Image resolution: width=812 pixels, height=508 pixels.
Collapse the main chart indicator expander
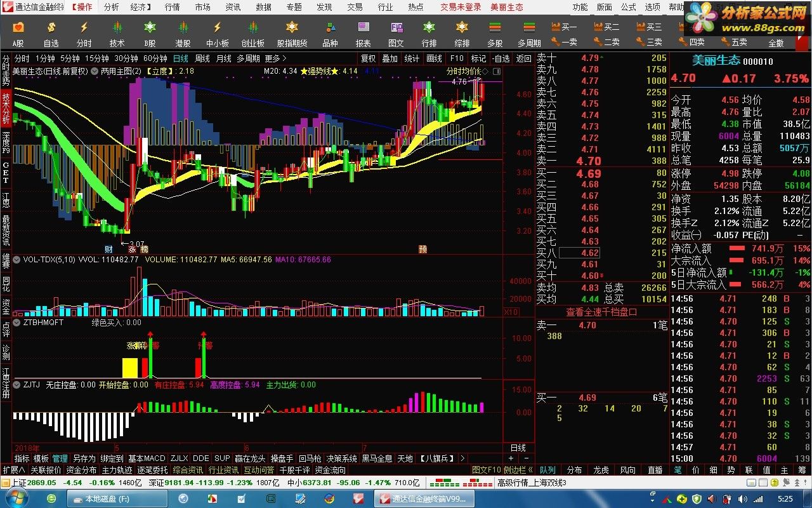tap(95, 71)
